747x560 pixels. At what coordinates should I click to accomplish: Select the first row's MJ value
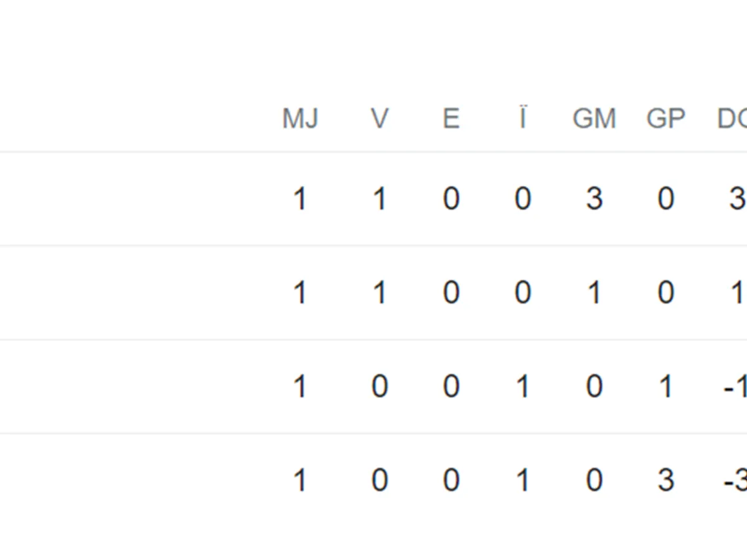coord(300,199)
